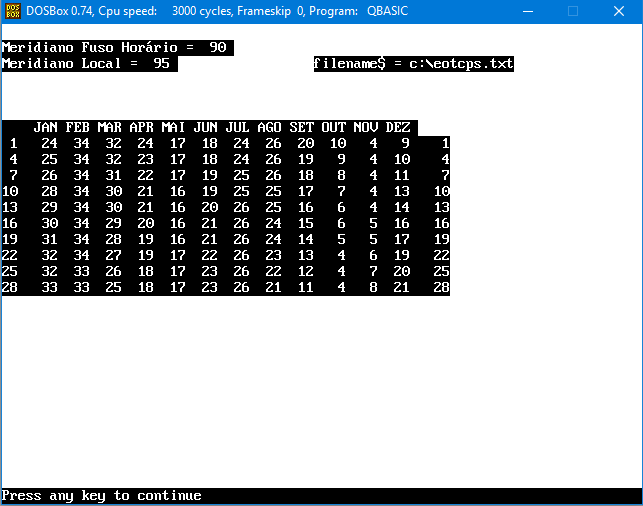Click DEZ value 20 in day 25 row

coord(402,271)
